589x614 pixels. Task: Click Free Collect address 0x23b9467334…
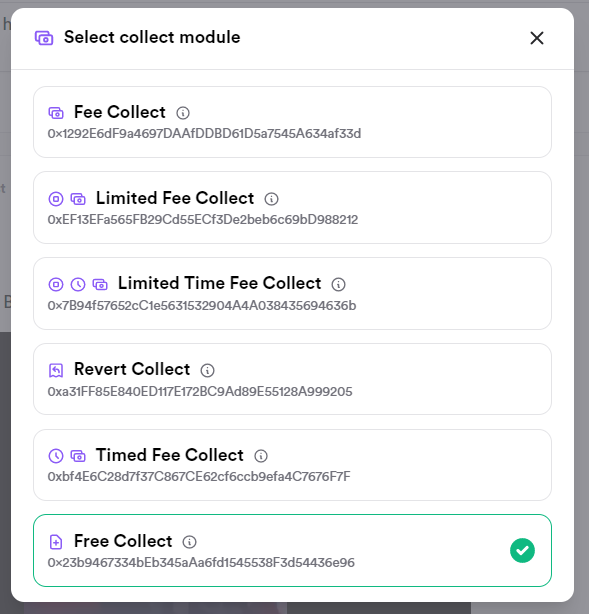201,563
